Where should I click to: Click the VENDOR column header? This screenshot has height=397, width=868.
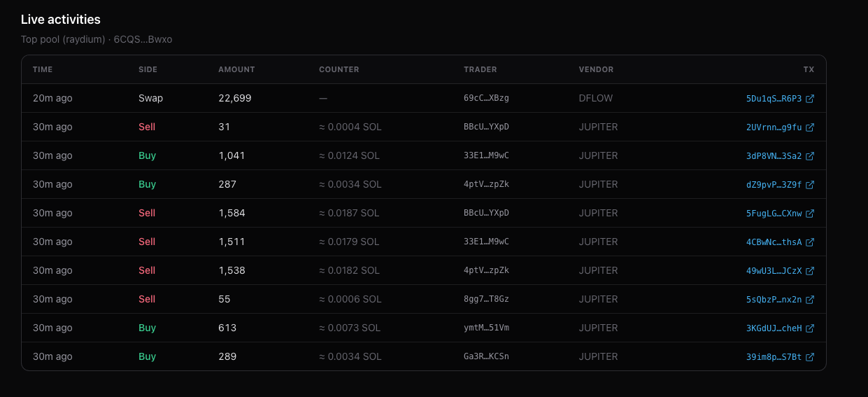point(596,69)
